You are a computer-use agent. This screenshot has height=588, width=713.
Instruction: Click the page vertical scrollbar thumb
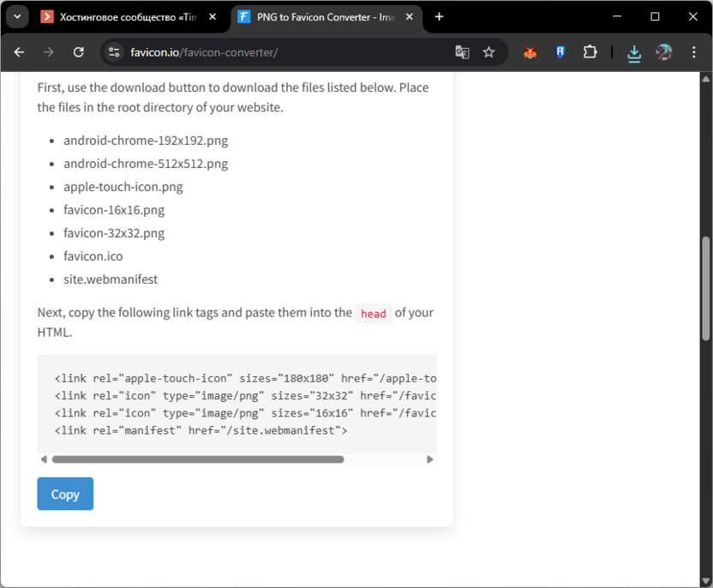[x=705, y=289]
